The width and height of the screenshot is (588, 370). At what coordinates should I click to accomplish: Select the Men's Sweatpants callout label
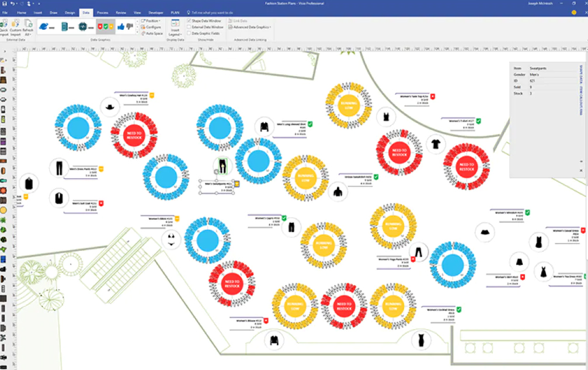[217, 187]
